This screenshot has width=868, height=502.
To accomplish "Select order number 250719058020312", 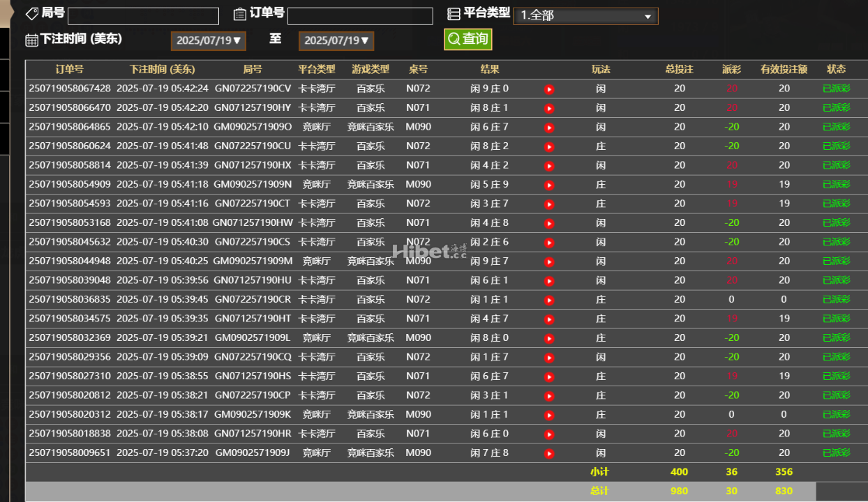I will (70, 414).
